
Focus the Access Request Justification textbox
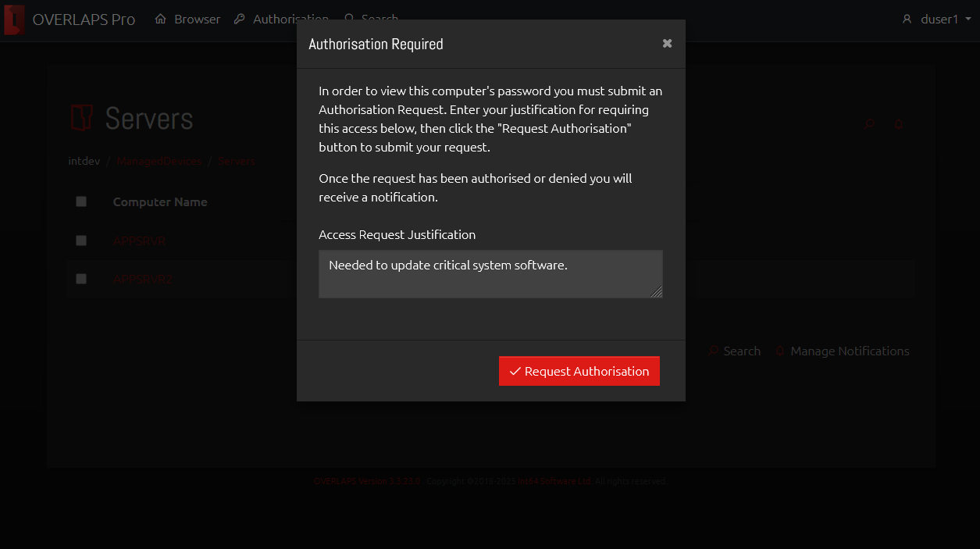click(x=490, y=274)
